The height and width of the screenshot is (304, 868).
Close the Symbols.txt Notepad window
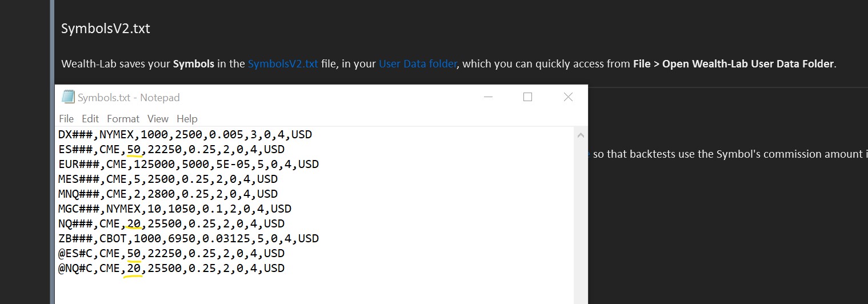(x=568, y=97)
